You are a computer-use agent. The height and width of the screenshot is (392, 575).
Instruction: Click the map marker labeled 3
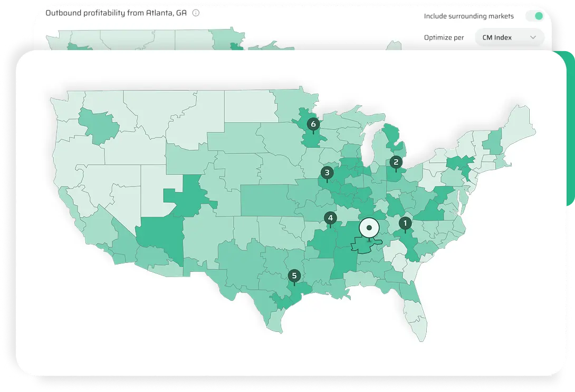[327, 173]
